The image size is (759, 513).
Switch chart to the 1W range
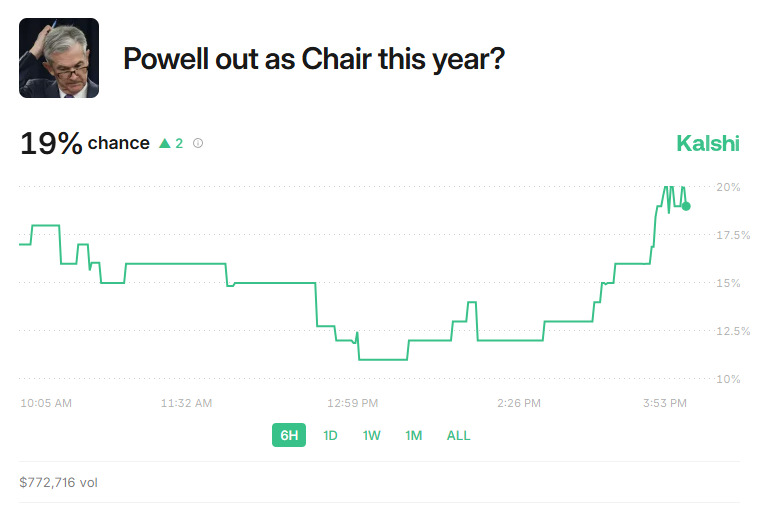371,435
